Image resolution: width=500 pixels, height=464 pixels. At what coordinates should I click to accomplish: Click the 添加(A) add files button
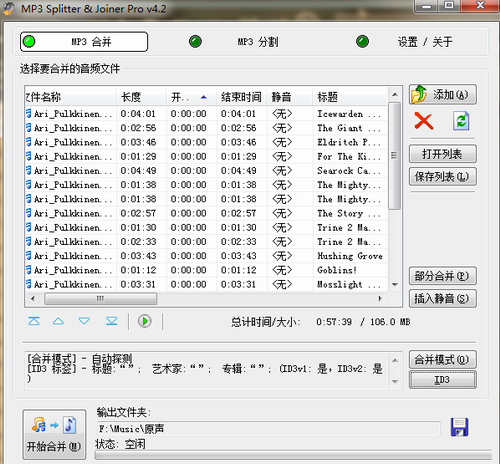(x=443, y=95)
